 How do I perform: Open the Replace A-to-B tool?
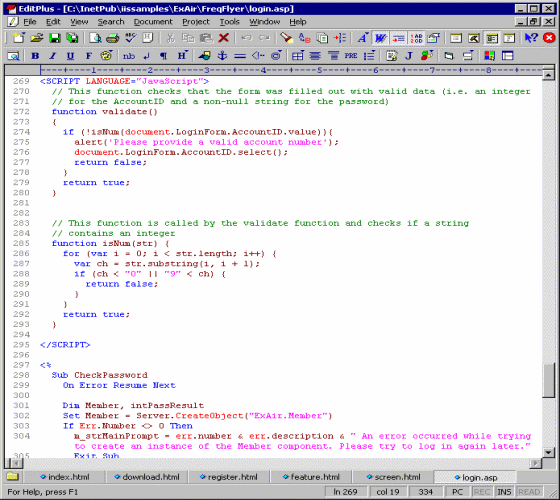click(x=305, y=38)
